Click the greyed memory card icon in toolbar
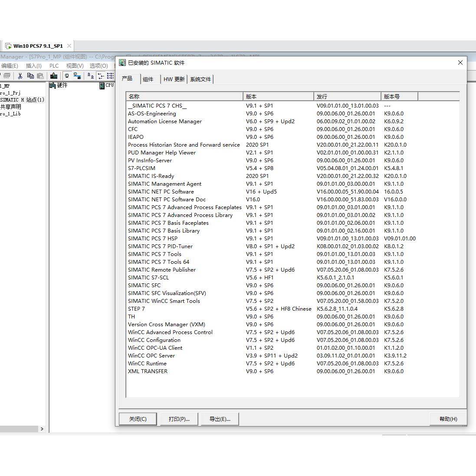476x476 pixels. click(7, 76)
